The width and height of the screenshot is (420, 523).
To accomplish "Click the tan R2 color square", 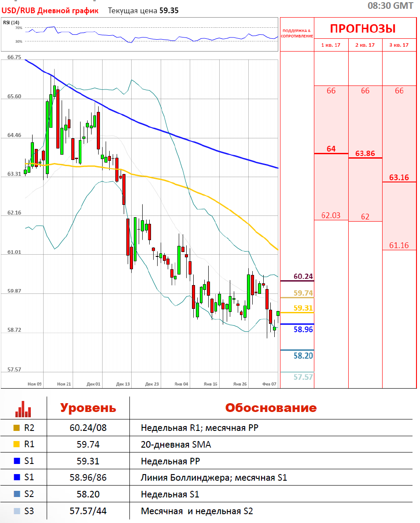I will point(17,427).
